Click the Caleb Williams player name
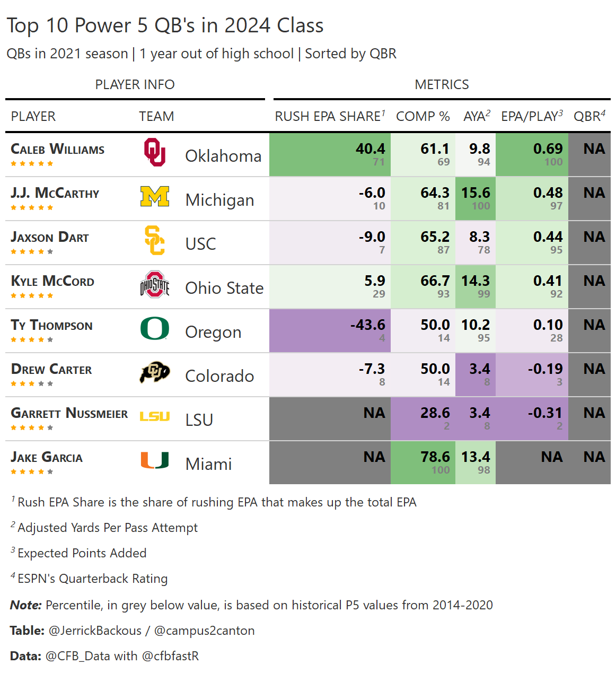This screenshot has height=673, width=616. 58,150
